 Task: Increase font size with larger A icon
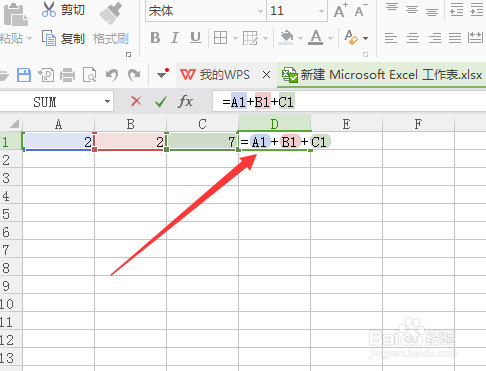[341, 11]
